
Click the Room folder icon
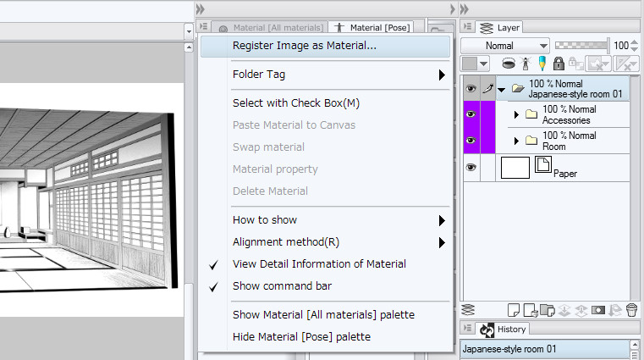pos(531,140)
